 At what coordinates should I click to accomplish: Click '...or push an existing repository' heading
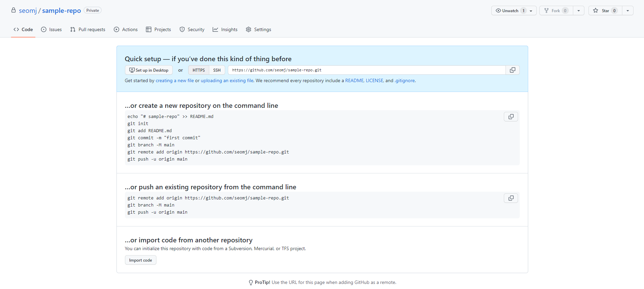(x=211, y=187)
